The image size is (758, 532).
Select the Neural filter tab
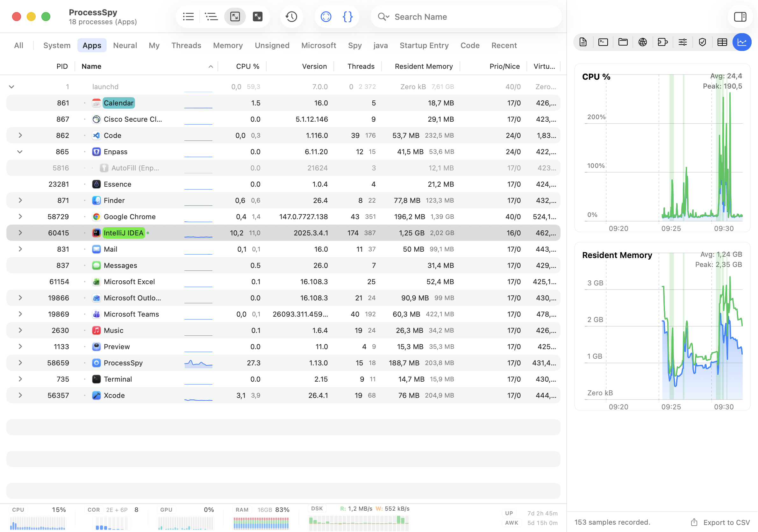(x=125, y=45)
